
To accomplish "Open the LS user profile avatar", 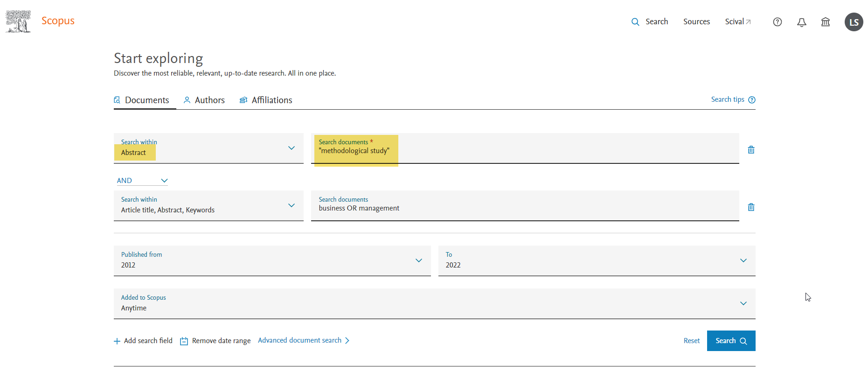I will click(854, 22).
